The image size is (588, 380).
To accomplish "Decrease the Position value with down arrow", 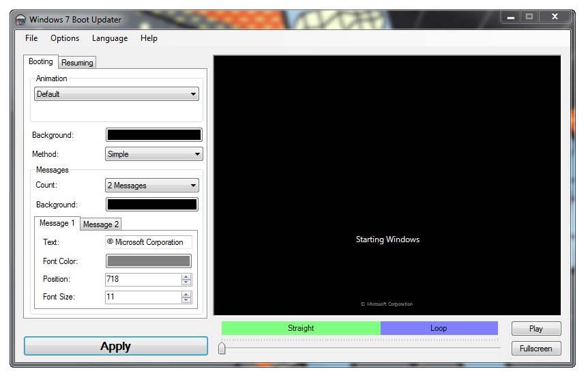I will pyautogui.click(x=186, y=282).
